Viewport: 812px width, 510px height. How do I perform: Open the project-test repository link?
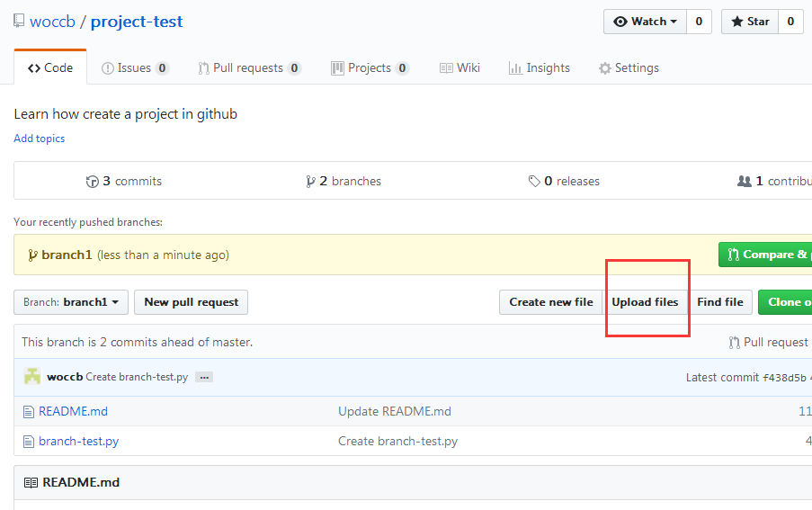coord(137,22)
